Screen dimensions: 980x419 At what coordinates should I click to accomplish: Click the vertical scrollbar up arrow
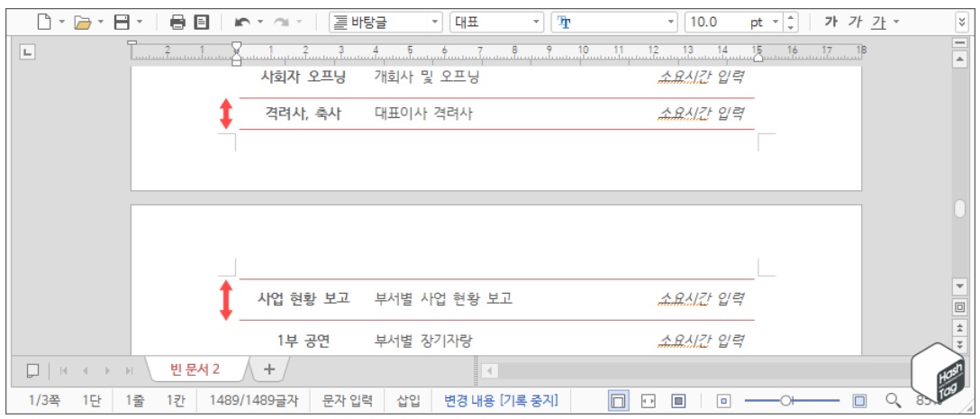pyautogui.click(x=958, y=59)
